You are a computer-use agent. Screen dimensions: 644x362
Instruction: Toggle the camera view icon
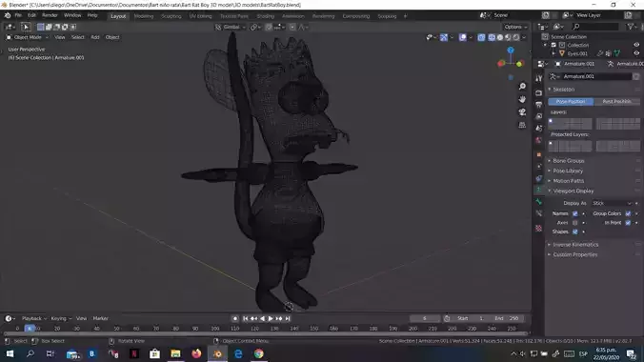click(522, 111)
